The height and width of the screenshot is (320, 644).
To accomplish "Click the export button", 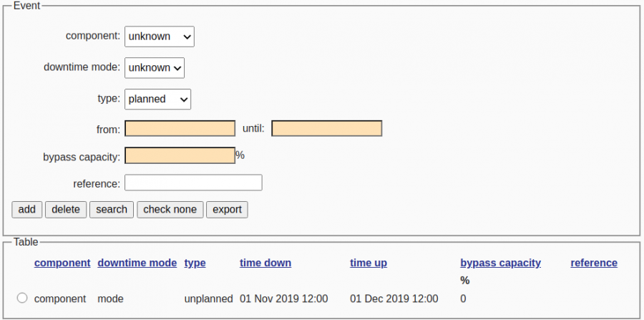I will [227, 209].
